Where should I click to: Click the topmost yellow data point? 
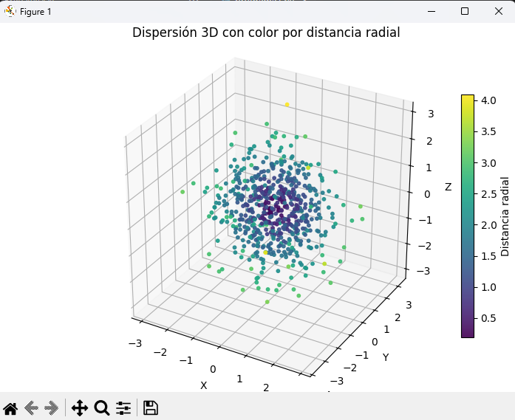coord(287,105)
